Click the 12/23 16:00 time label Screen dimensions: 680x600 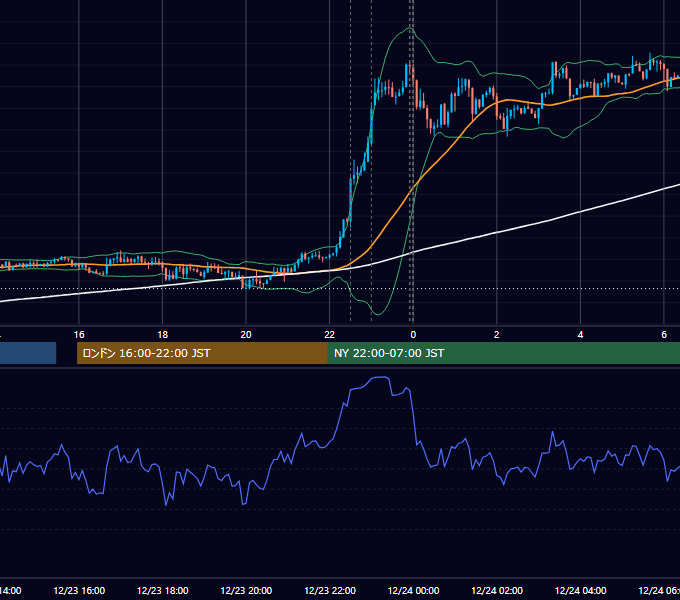(x=79, y=590)
